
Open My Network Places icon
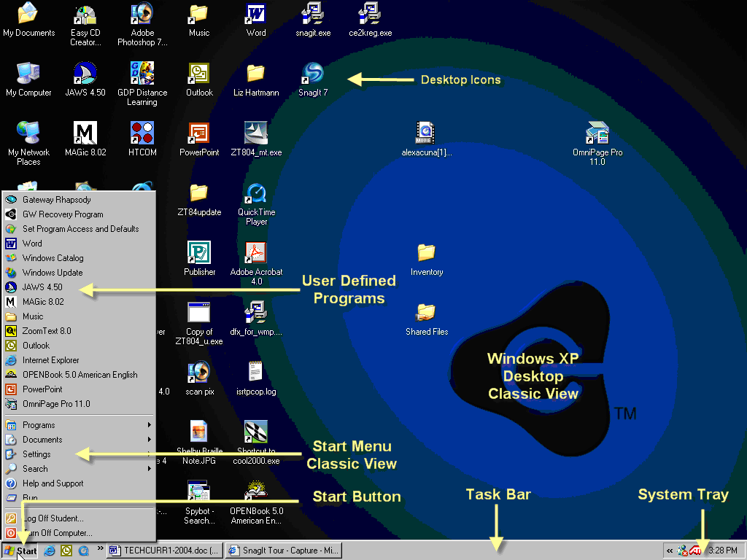(x=28, y=144)
